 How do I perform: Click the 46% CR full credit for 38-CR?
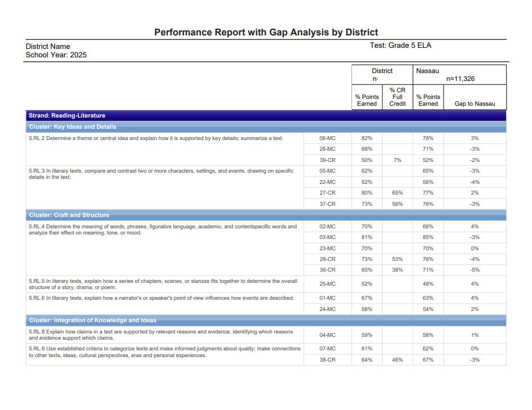(397, 360)
